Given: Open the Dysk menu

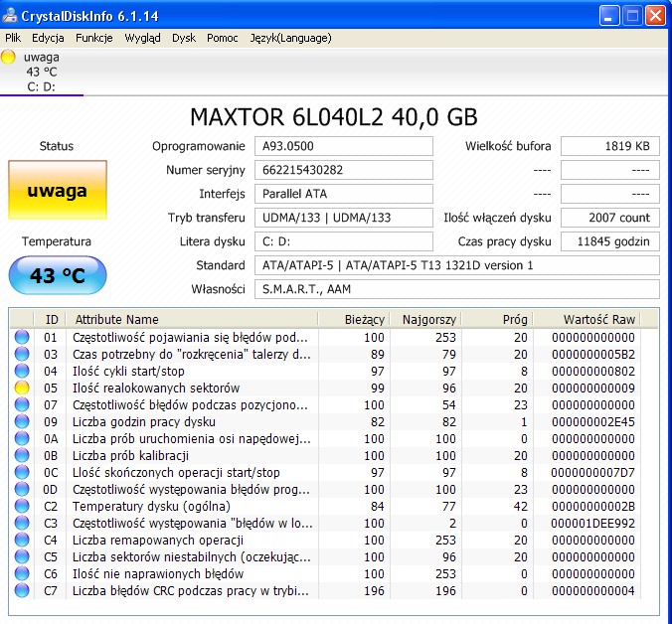Looking at the screenshot, I should click(184, 38).
